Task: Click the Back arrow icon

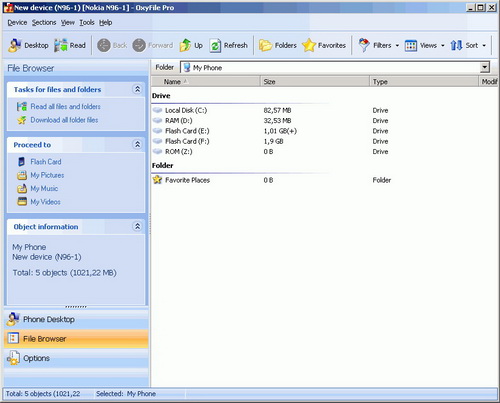Action: coord(104,45)
